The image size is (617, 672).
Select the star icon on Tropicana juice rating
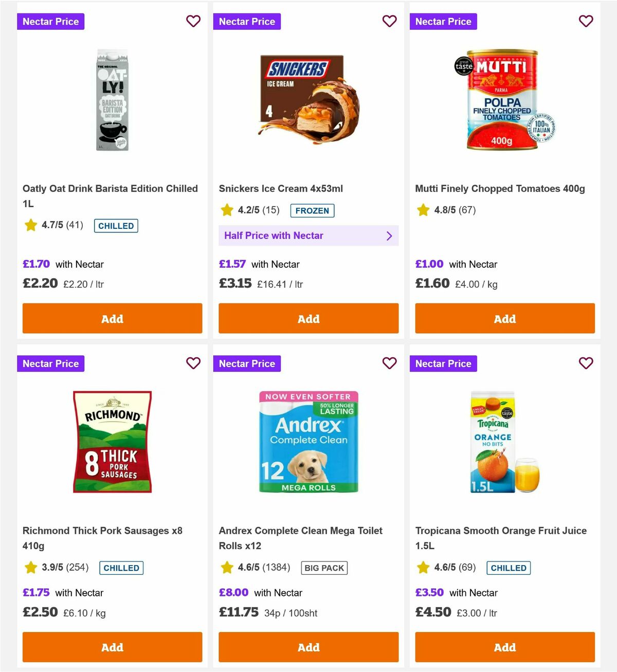pos(423,567)
